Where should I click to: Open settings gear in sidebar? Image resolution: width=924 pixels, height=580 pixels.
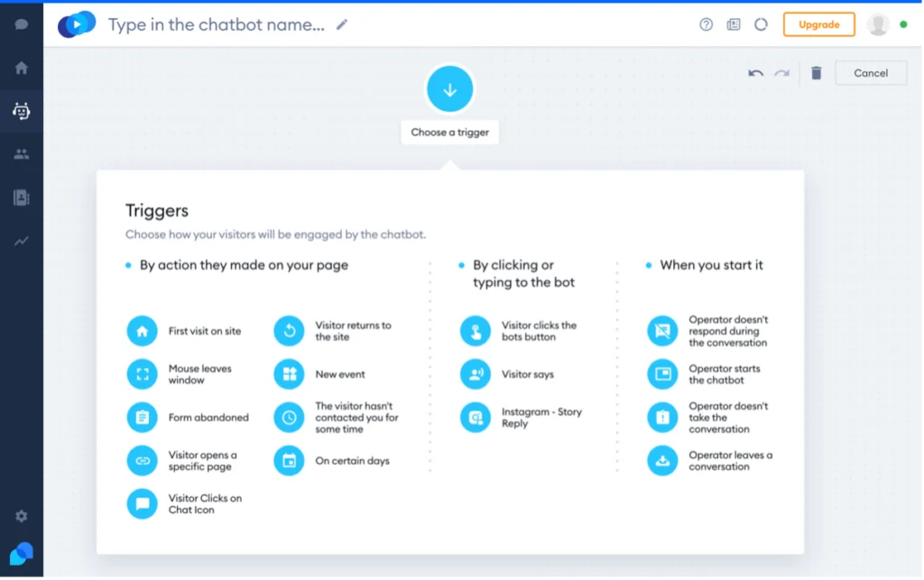[22, 516]
